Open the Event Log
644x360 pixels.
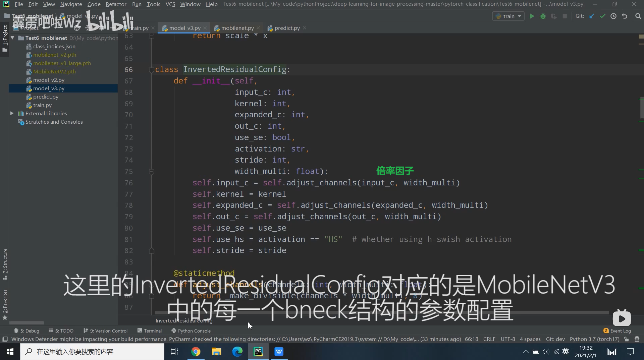pos(620,331)
